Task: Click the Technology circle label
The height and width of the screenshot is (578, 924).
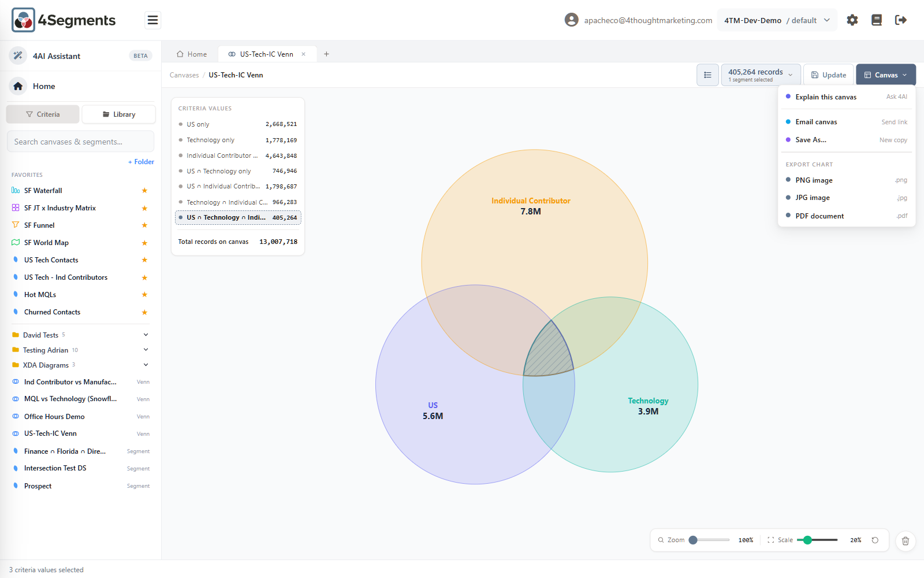Action: (x=648, y=401)
